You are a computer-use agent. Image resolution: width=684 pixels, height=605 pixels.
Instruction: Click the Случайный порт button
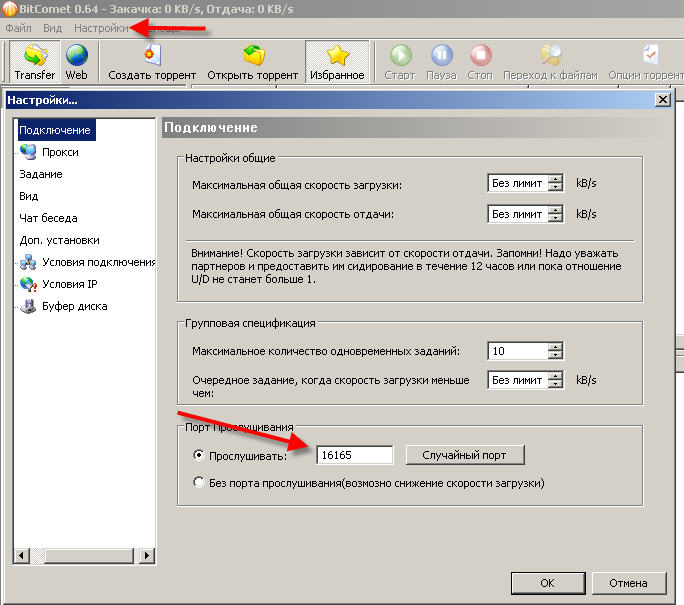tap(465, 455)
